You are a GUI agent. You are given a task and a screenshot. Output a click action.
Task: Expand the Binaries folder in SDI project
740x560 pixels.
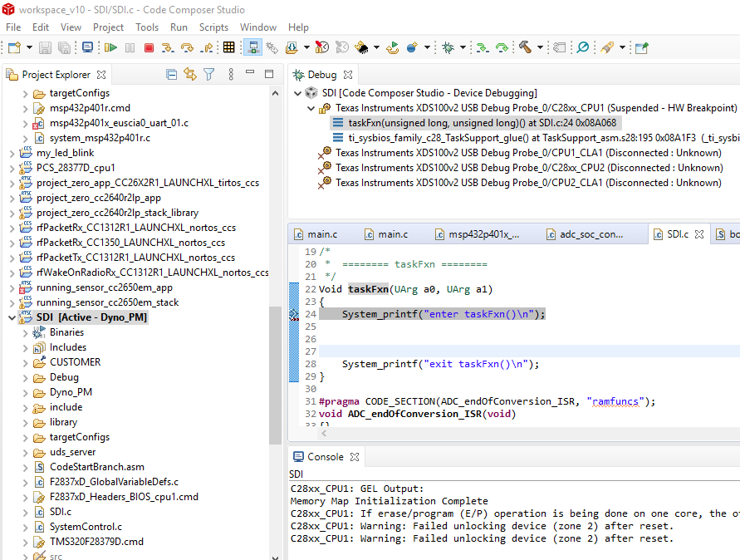25,332
